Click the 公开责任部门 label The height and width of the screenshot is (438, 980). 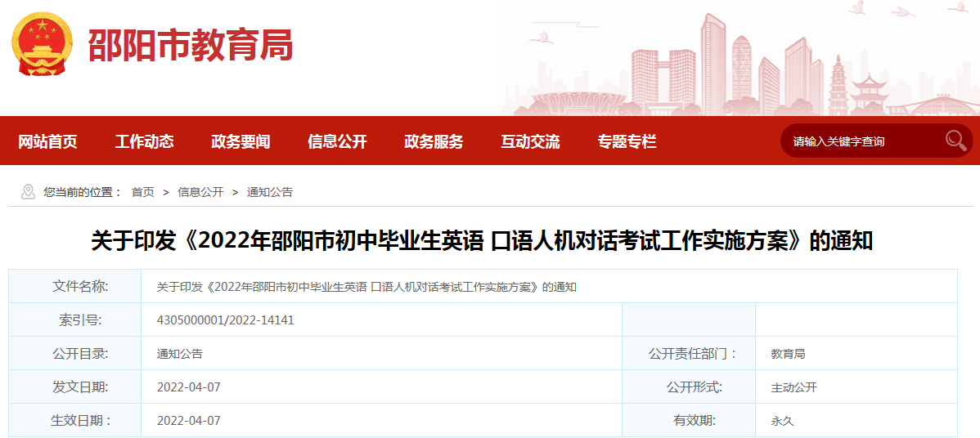point(693,354)
